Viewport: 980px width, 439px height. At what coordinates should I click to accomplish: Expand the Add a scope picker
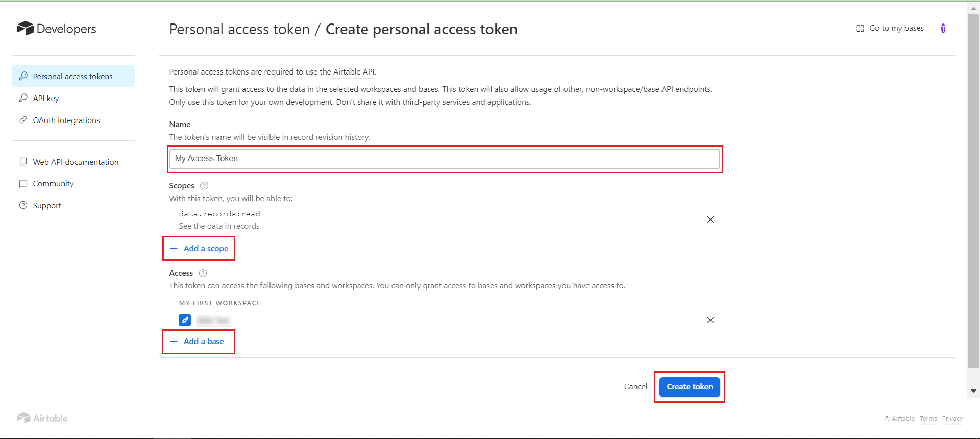pos(200,249)
